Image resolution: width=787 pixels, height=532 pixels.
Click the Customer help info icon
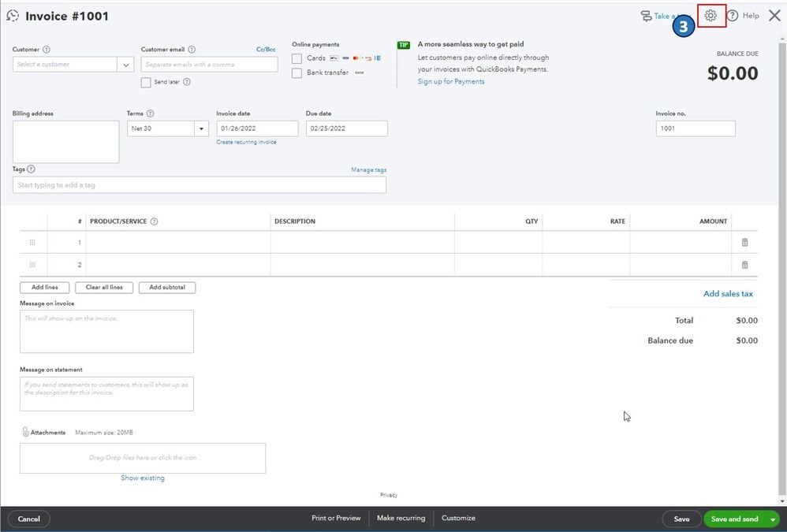tap(47, 50)
